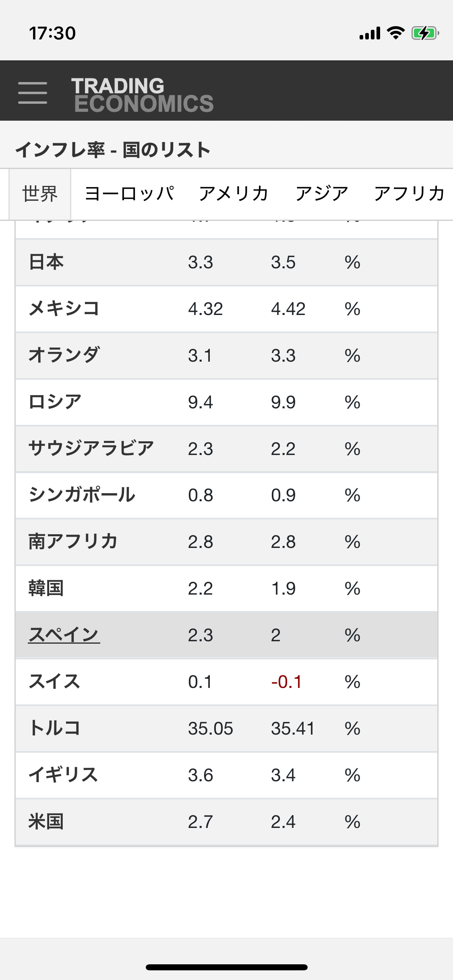453x980 pixels.
Task: Open the スイス country link
Action: (x=54, y=681)
